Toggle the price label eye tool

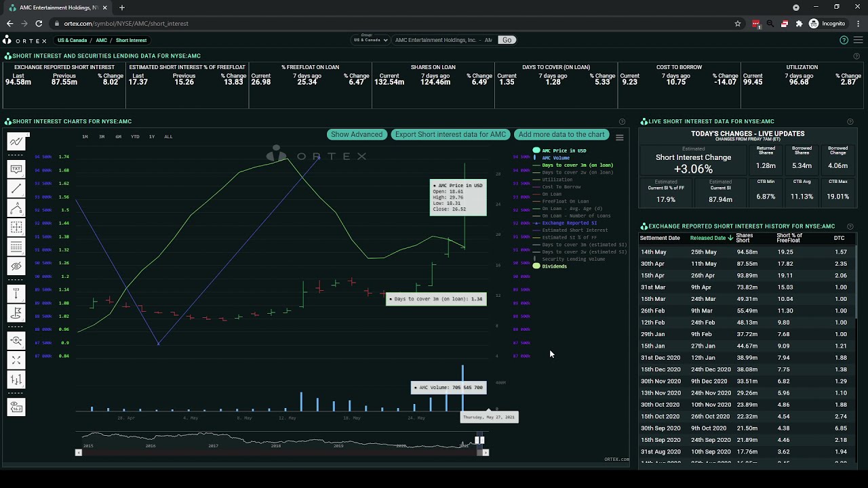(16, 407)
